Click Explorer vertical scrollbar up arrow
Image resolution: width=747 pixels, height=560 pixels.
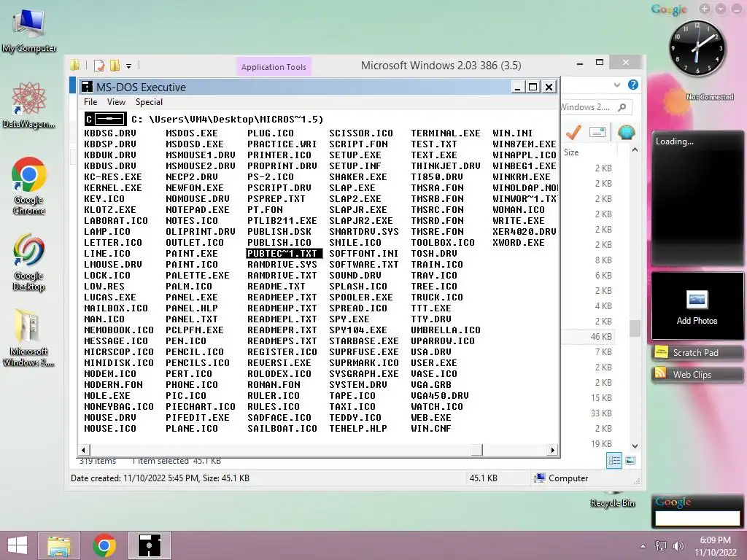[635, 149]
